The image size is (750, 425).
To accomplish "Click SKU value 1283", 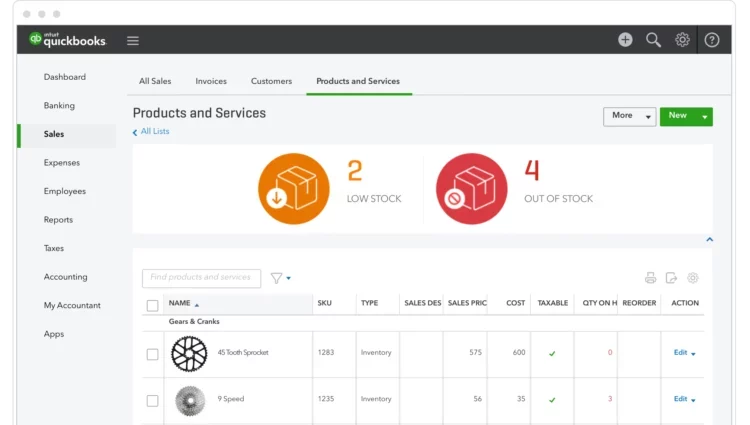I will (326, 352).
